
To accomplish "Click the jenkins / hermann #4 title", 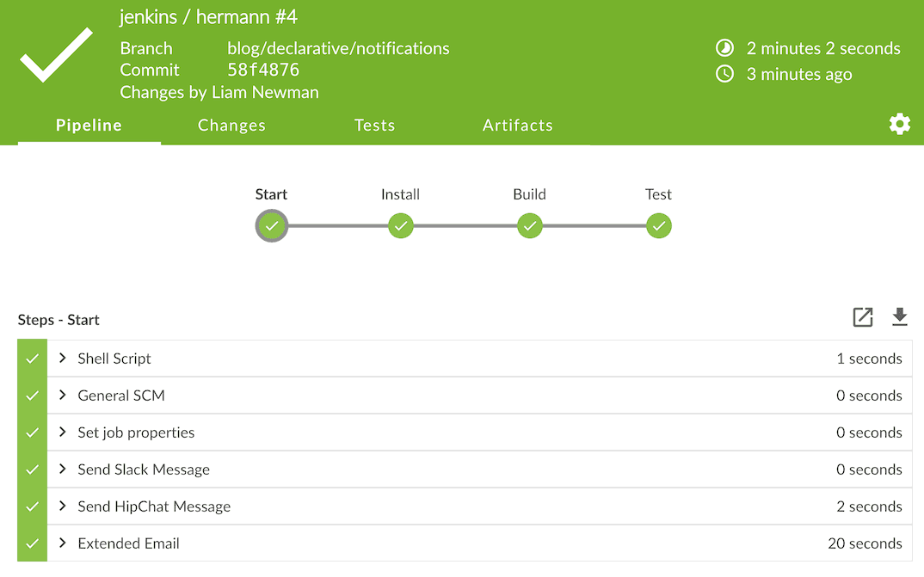I will 208,17.
